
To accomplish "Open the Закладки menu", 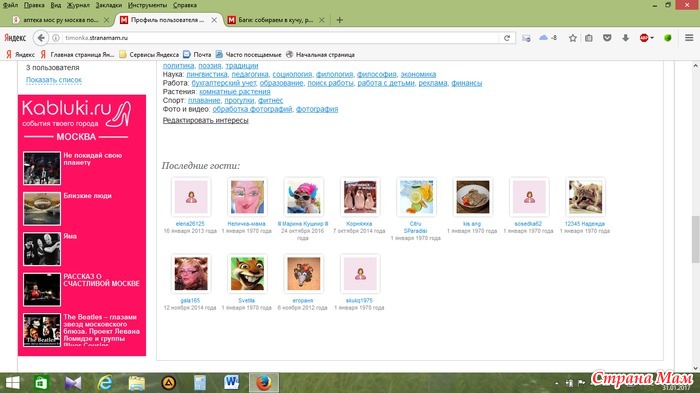I will pyautogui.click(x=108, y=5).
